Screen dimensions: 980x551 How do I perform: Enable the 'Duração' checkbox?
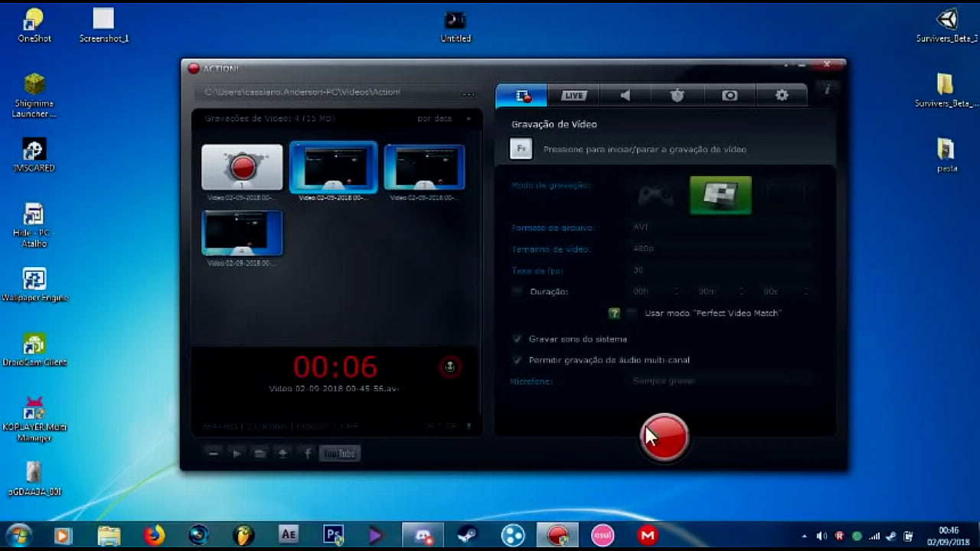[518, 292]
